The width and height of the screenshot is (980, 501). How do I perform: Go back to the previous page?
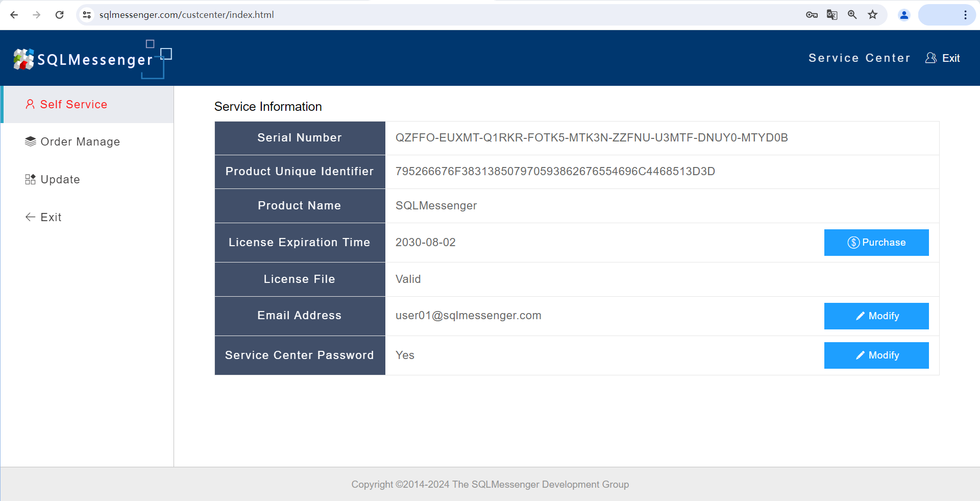[14, 15]
